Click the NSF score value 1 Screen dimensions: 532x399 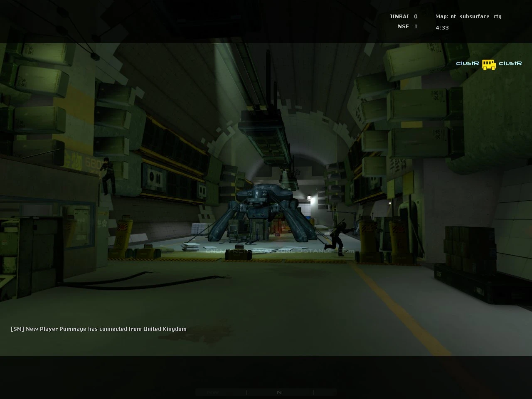coord(416,26)
